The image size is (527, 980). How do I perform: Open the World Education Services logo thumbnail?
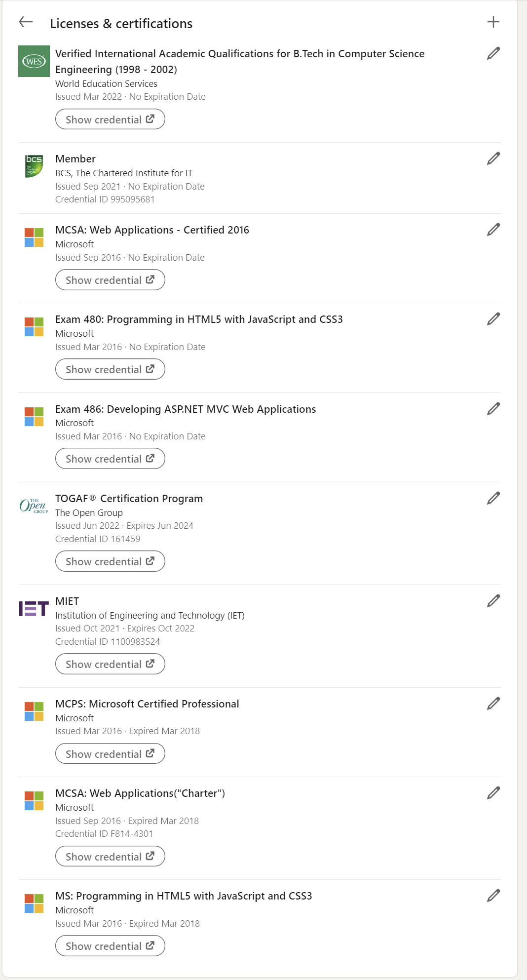tap(34, 61)
